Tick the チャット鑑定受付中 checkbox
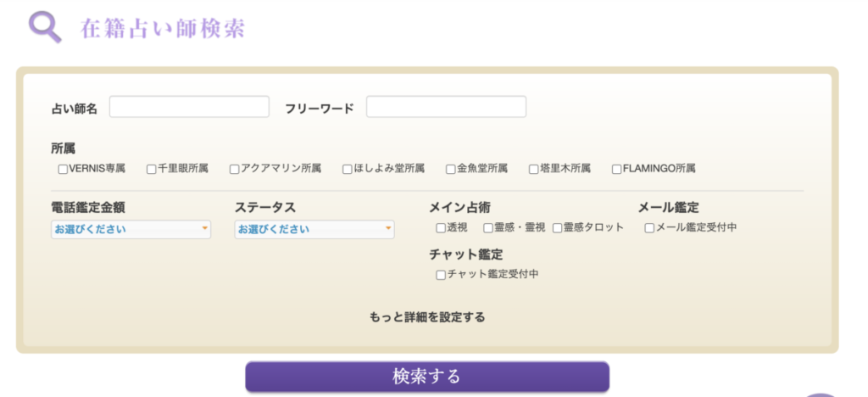This screenshot has height=397, width=868. pos(441,275)
